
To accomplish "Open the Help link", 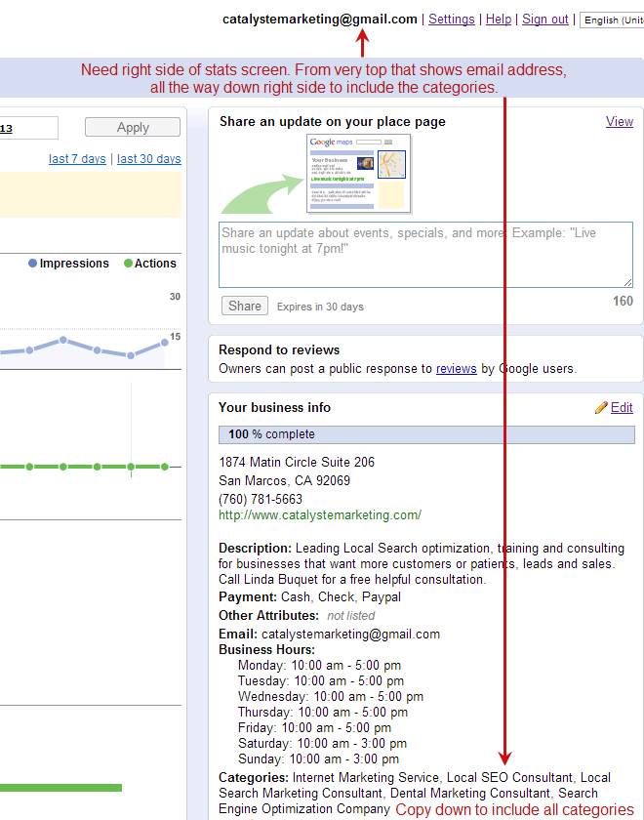I will [499, 20].
